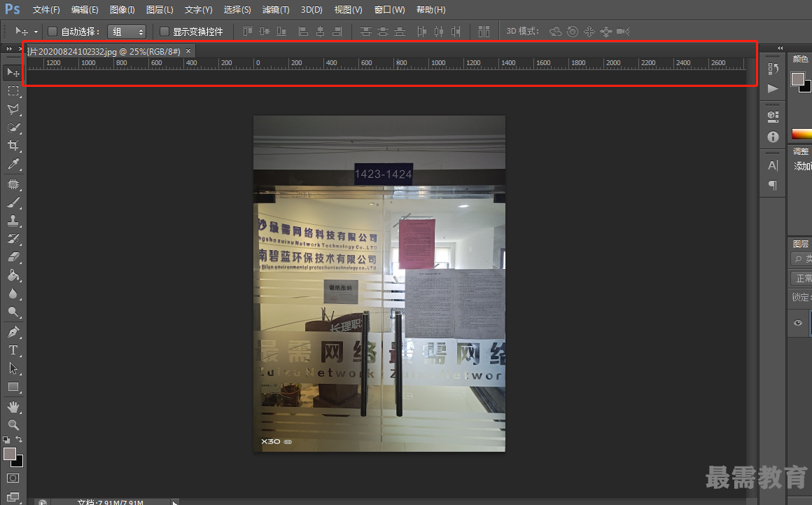This screenshot has height=505, width=812.
Task: Click the 3D rotate mode icon
Action: click(555, 32)
